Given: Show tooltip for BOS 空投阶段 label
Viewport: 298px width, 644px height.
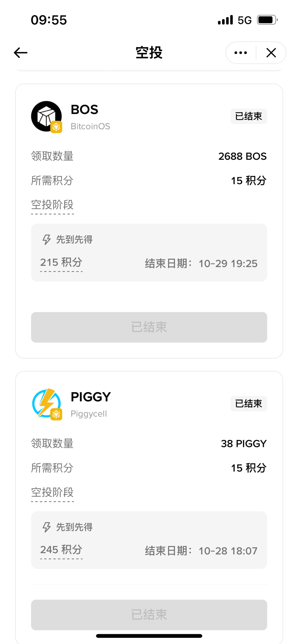Looking at the screenshot, I should tap(53, 205).
